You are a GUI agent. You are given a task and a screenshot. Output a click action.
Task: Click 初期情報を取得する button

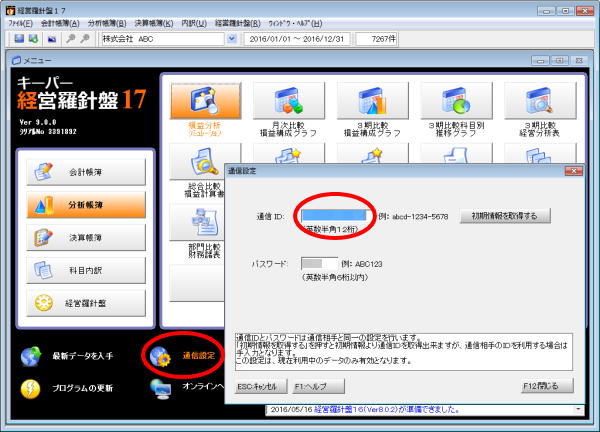(x=505, y=216)
